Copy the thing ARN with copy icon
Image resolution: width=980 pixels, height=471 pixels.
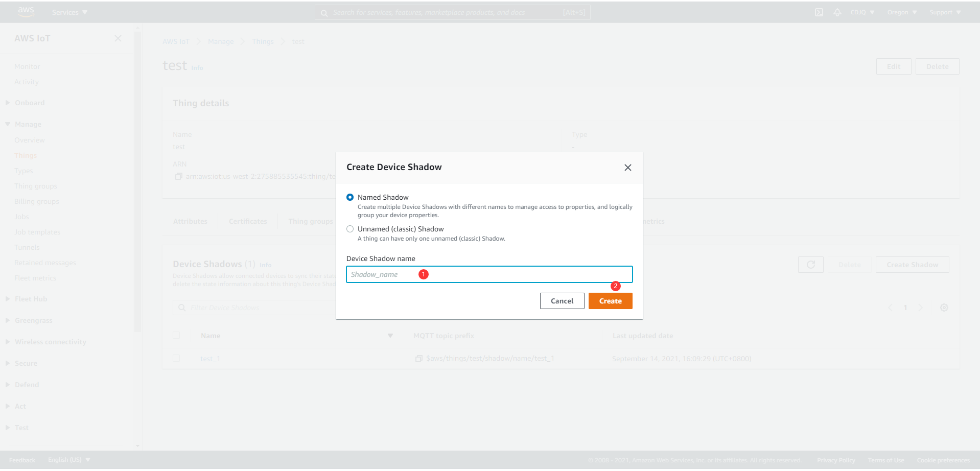coord(178,176)
